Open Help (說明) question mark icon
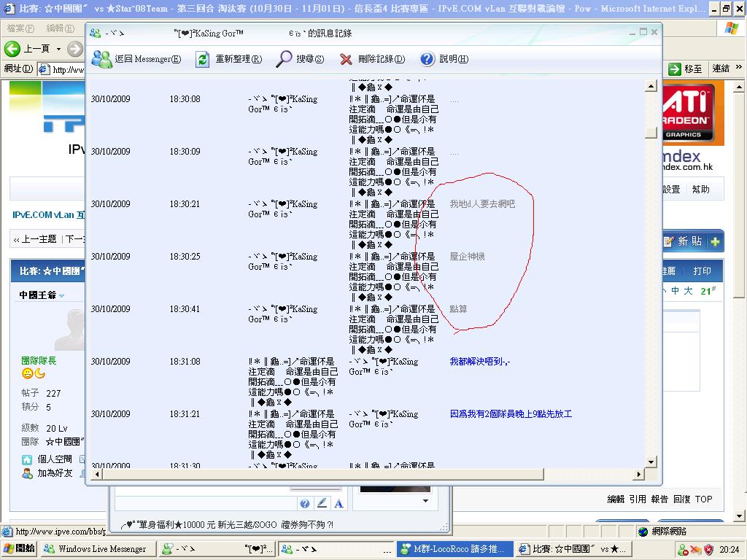This screenshot has height=560, width=747. pos(427,59)
